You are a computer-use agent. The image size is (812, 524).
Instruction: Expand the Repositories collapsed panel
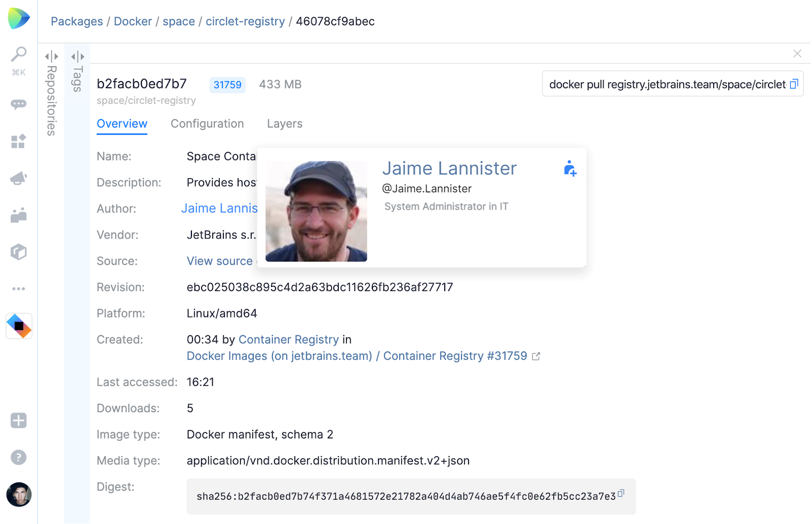coord(52,93)
